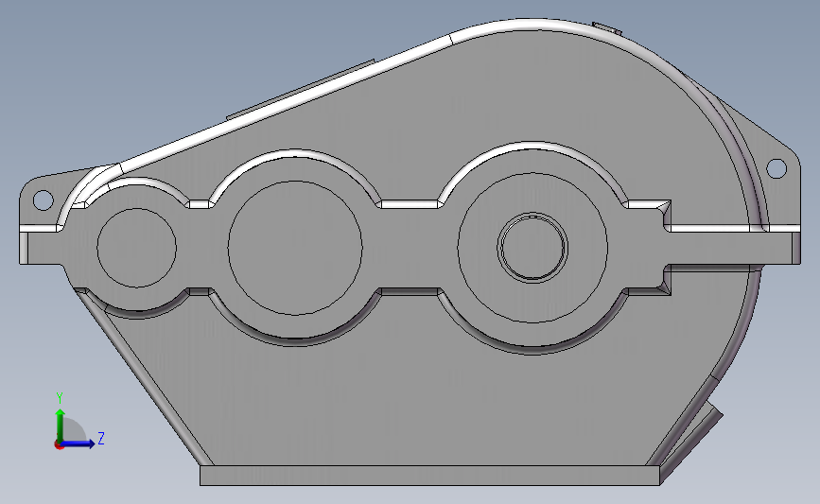Pick the left lifting lug hole
The image size is (820, 504).
[43, 200]
